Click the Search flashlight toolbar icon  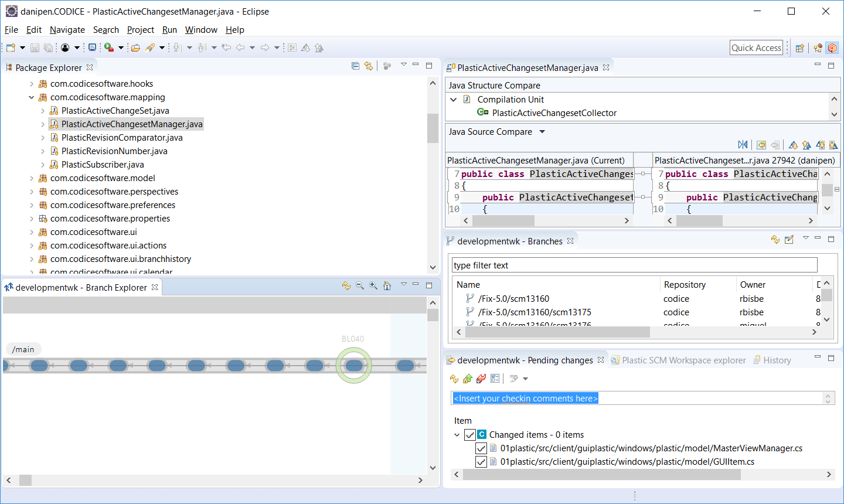pos(150,47)
